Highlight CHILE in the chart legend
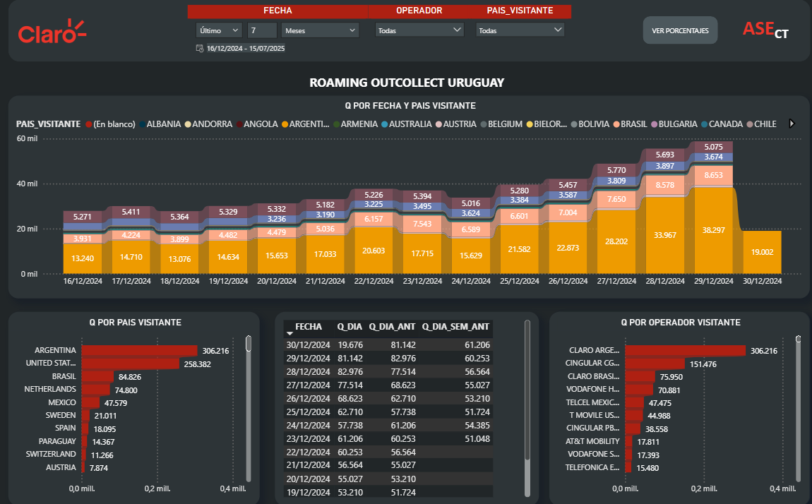The width and height of the screenshot is (812, 504). click(761, 124)
